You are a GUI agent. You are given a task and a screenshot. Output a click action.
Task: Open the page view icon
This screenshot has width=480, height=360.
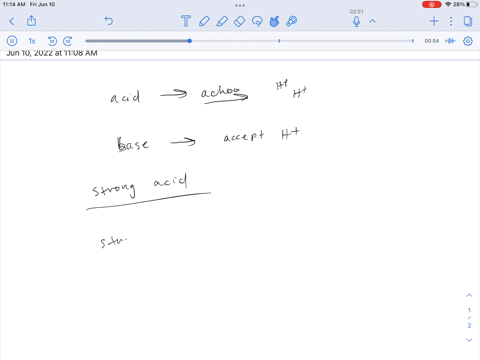click(x=468, y=21)
